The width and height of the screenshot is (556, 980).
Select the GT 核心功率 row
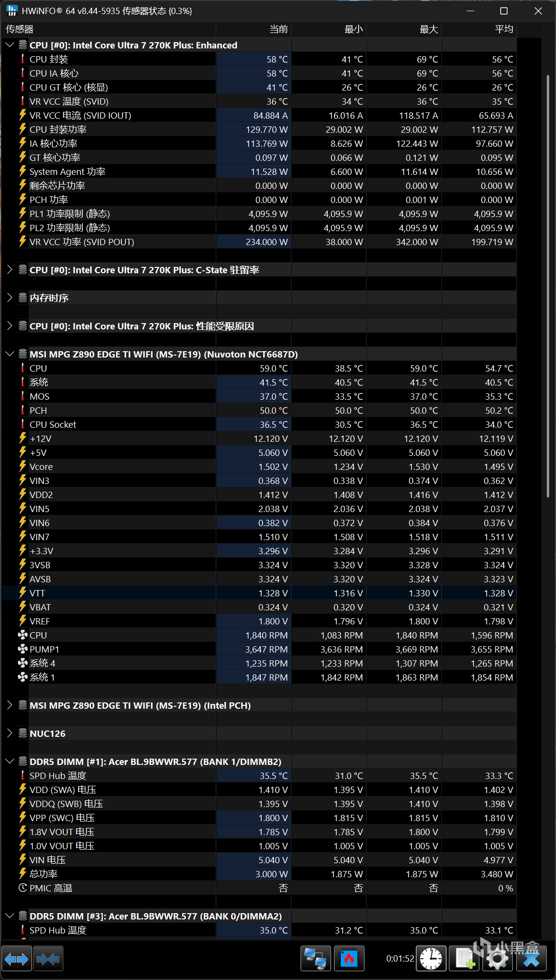coord(259,157)
